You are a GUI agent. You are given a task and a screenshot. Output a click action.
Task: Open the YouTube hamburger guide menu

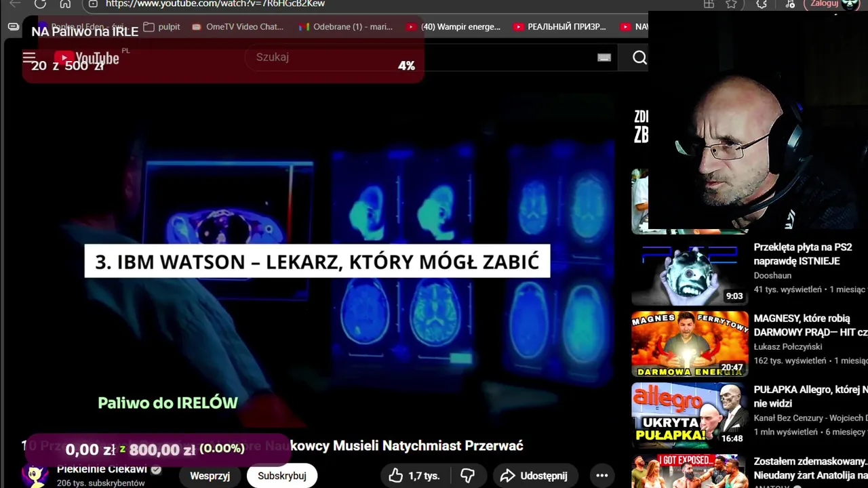[x=28, y=58]
